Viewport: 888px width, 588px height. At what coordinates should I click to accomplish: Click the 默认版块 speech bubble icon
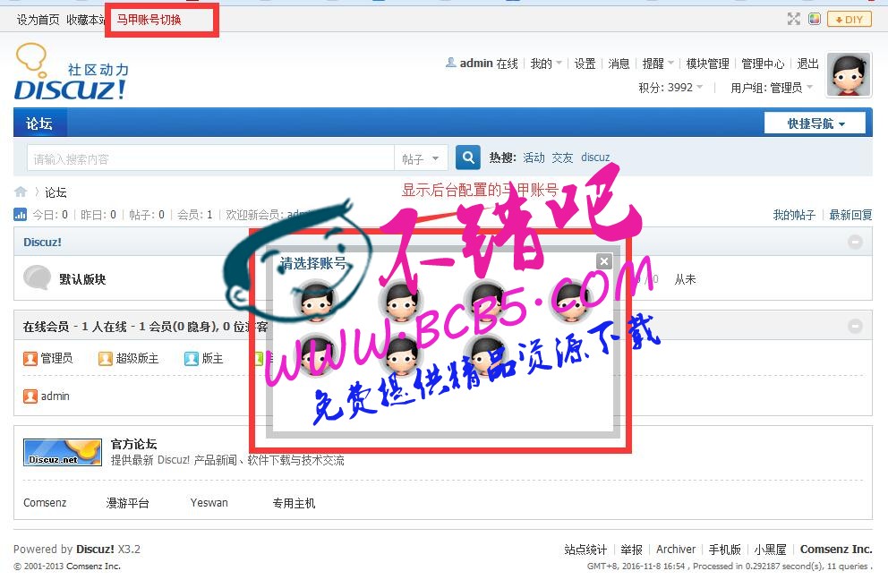point(37,277)
